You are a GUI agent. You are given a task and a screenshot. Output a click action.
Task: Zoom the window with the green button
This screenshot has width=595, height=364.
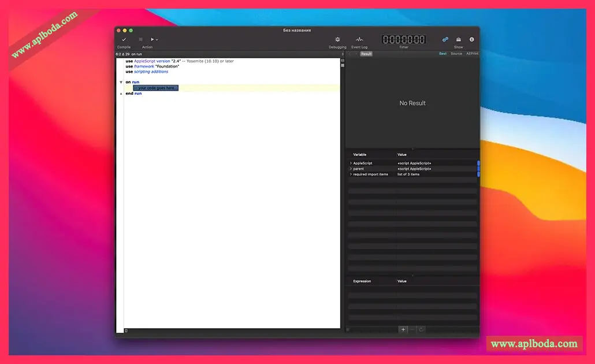tap(131, 31)
